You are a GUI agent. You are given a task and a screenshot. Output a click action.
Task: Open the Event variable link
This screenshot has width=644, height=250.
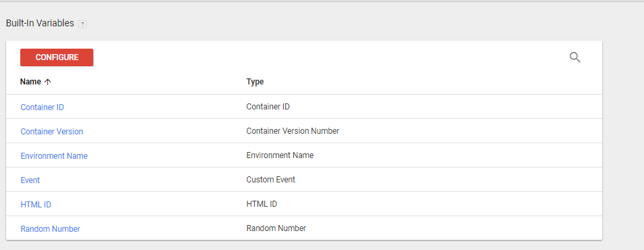pos(30,180)
